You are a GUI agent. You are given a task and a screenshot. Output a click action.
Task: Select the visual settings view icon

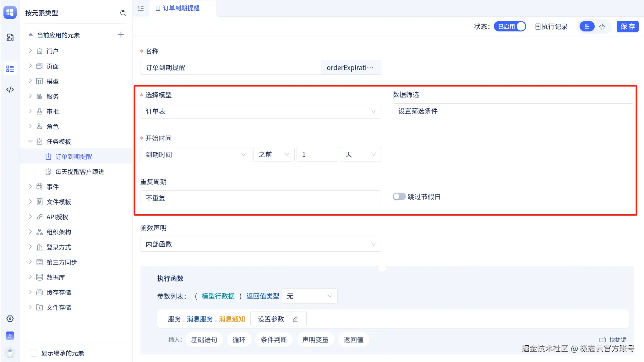point(587,27)
